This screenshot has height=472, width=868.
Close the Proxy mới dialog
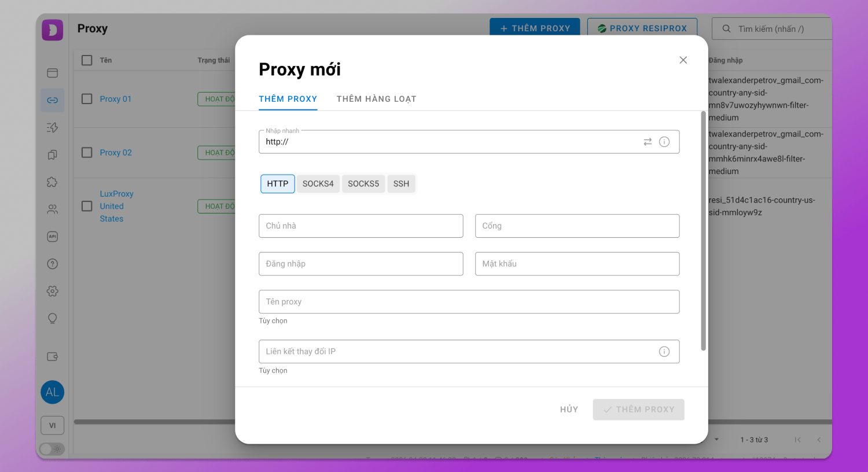(x=683, y=60)
